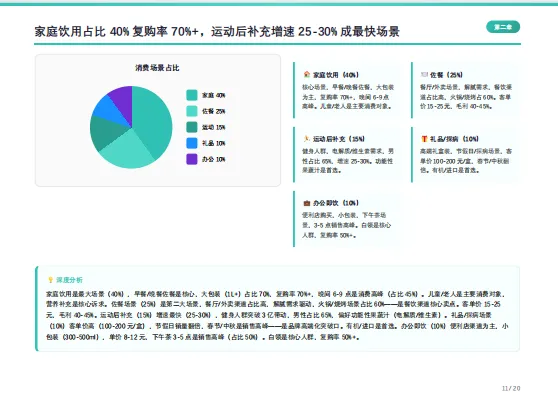
Task: Click the 第二章 chapter badge
Action: pyautogui.click(x=503, y=27)
